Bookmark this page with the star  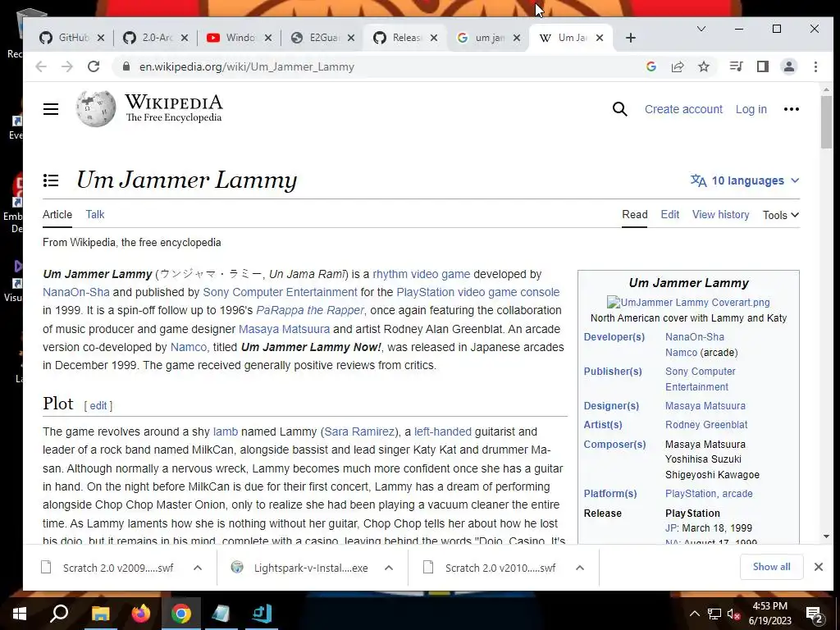[704, 66]
